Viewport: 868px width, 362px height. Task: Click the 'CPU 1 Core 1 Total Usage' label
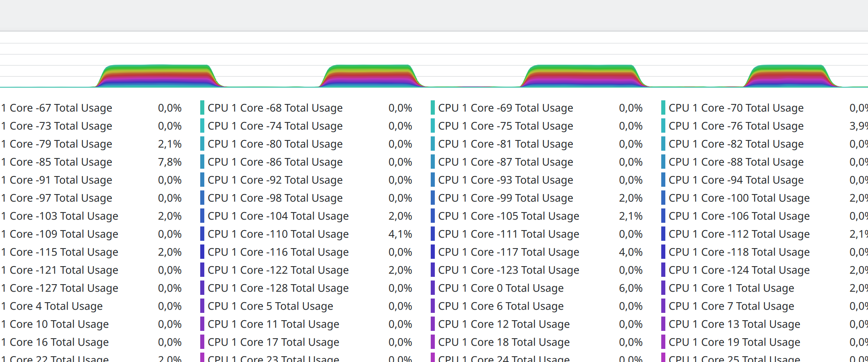pos(732,288)
